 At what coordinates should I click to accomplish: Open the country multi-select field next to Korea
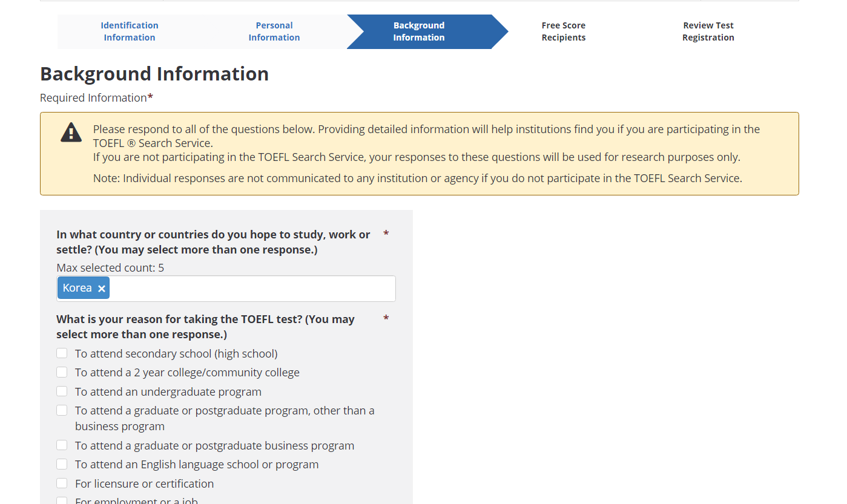(x=252, y=289)
